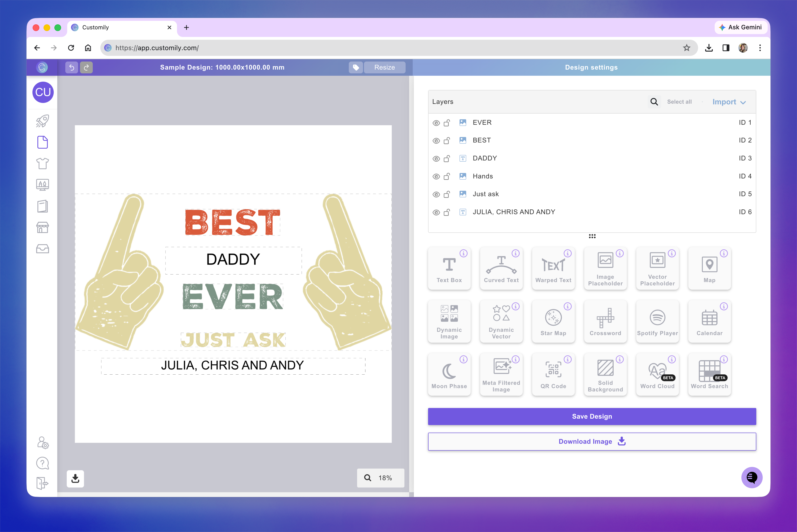
Task: Add a Crossword element
Action: tap(605, 321)
